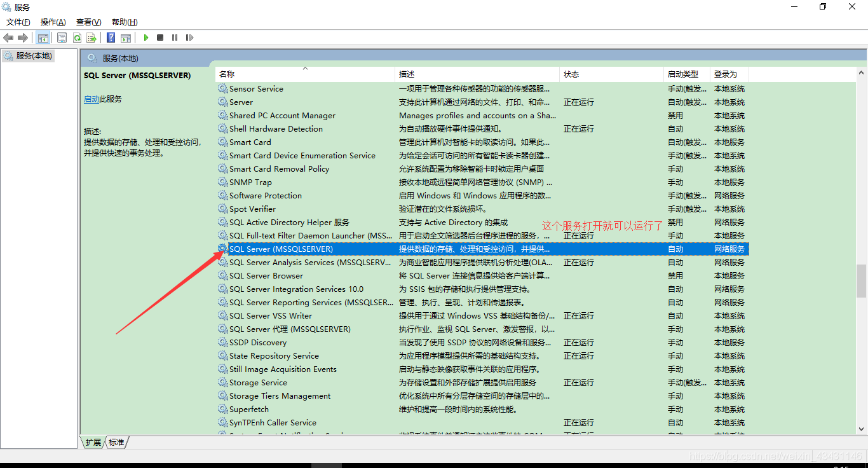The image size is (868, 468).
Task: Open Help via the blue question mark icon
Action: (111, 38)
